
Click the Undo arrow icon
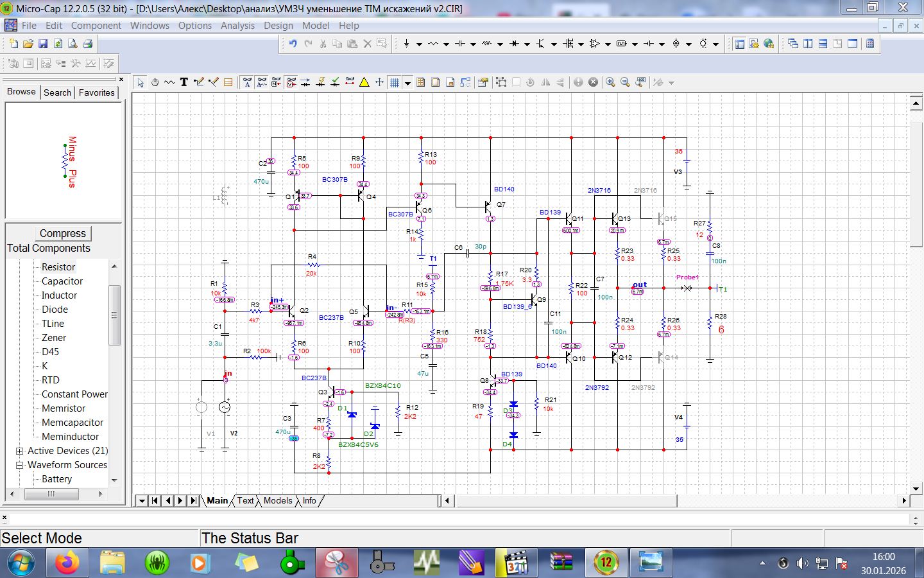coord(293,44)
